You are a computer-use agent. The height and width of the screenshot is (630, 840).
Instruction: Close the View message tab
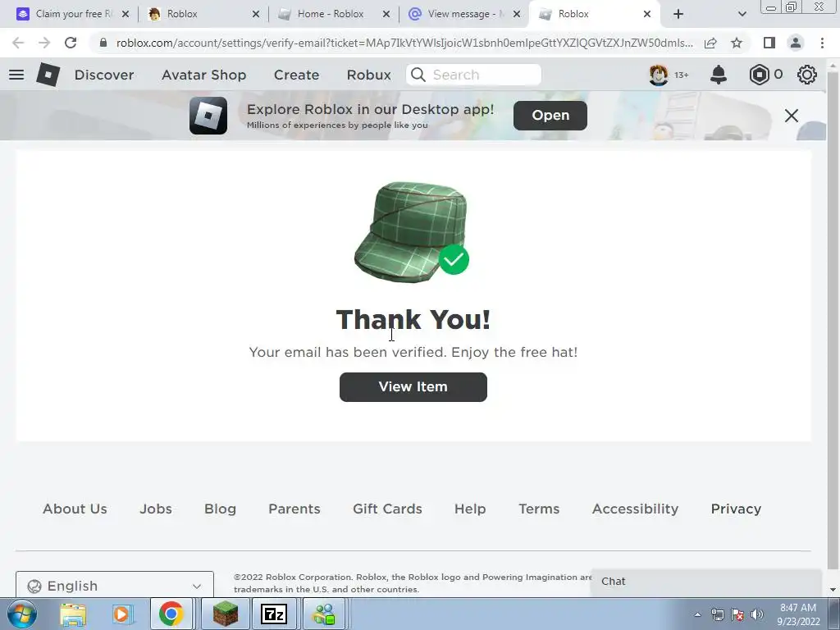coord(517,14)
